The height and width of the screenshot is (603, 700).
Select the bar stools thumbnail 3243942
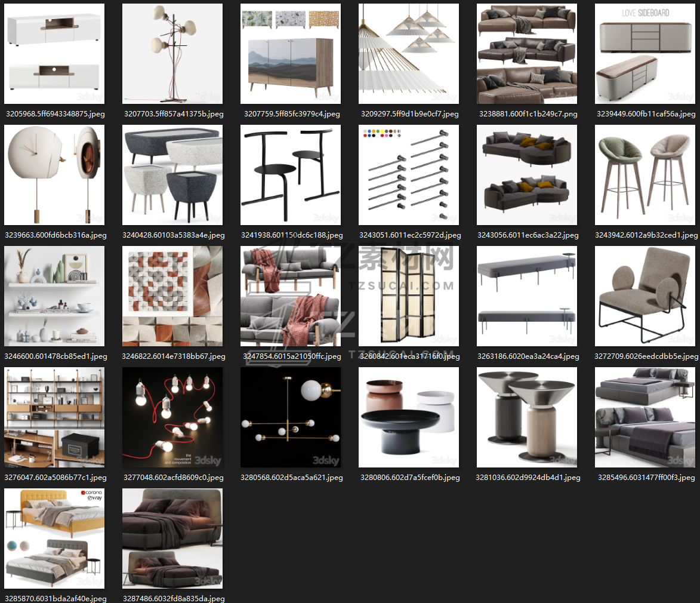pyautogui.click(x=645, y=175)
